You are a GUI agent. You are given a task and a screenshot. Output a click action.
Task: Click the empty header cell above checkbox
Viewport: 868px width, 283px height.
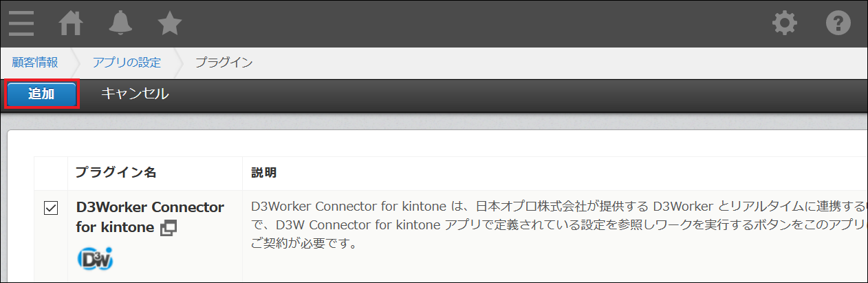coord(51,173)
